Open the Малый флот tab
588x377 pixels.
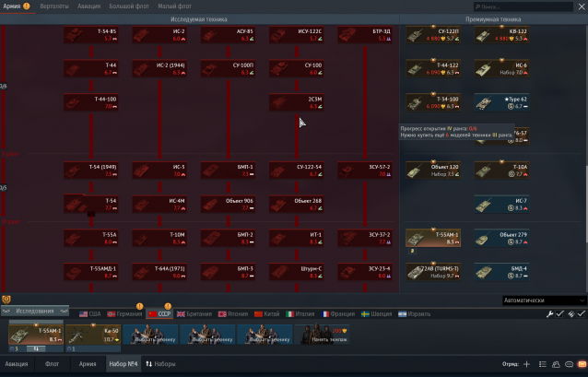(175, 6)
